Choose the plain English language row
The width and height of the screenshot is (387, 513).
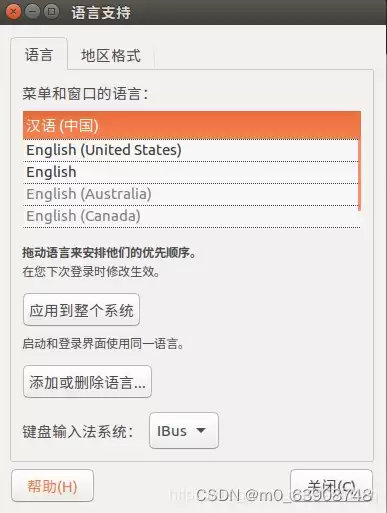click(x=191, y=172)
